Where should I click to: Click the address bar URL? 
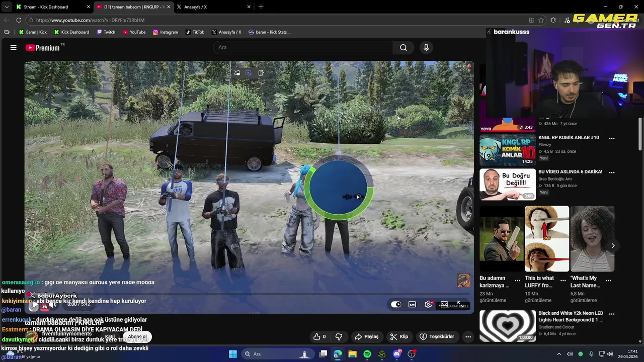[x=91, y=20]
